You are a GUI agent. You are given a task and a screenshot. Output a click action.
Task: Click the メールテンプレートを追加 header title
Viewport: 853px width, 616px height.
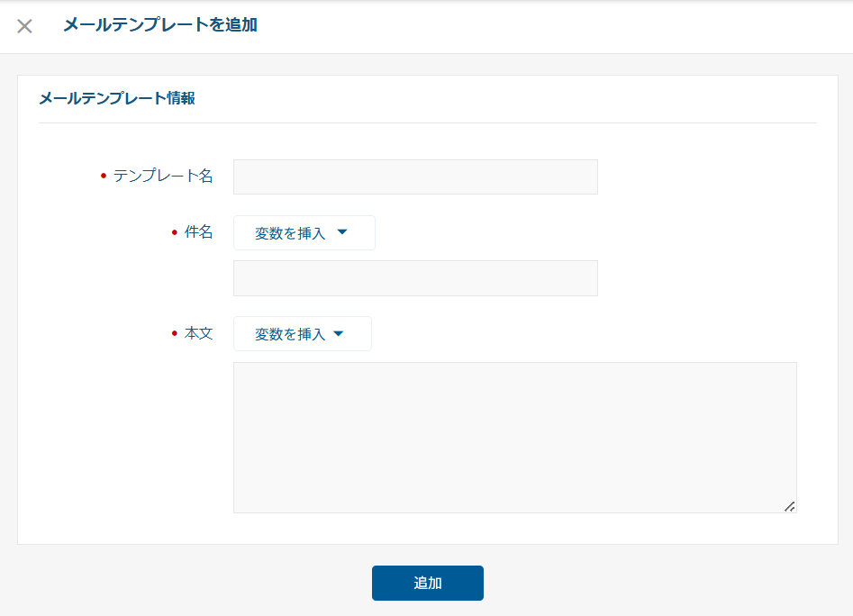[x=160, y=25]
